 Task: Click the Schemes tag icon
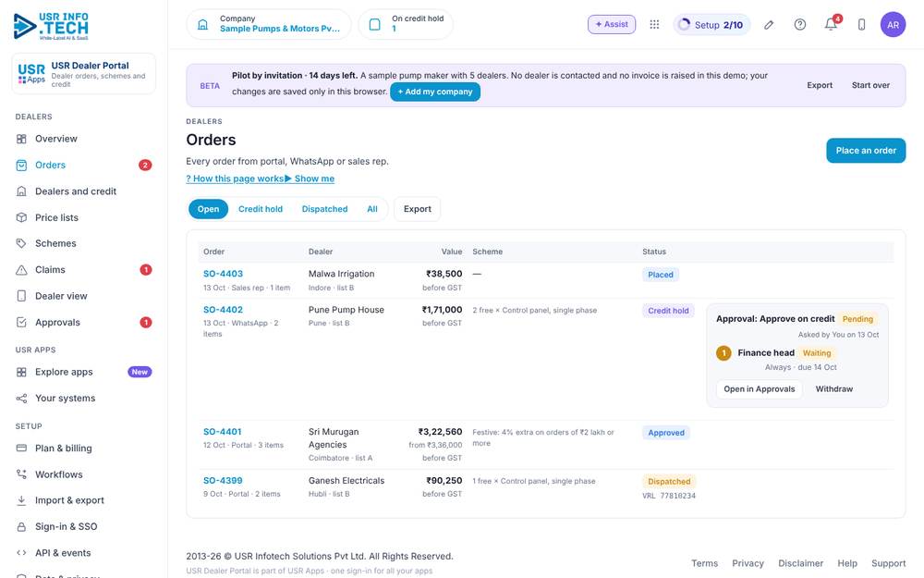[x=21, y=243]
